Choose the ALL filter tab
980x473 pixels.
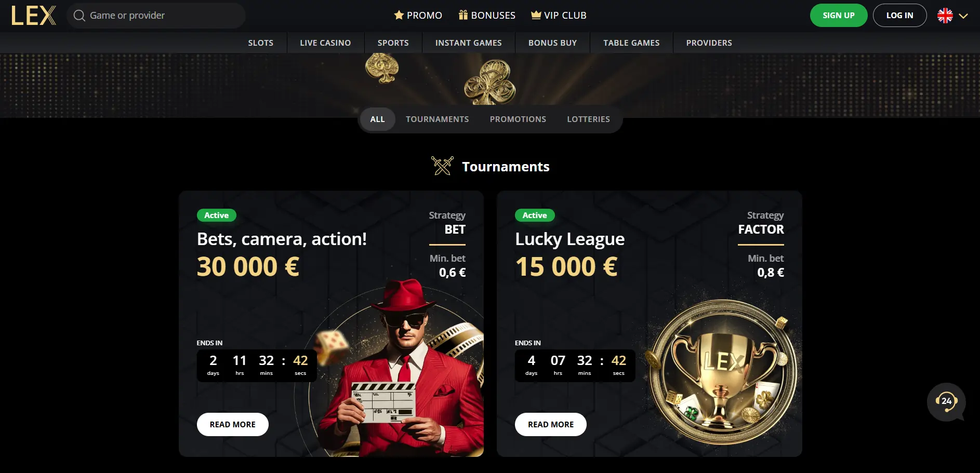click(378, 119)
